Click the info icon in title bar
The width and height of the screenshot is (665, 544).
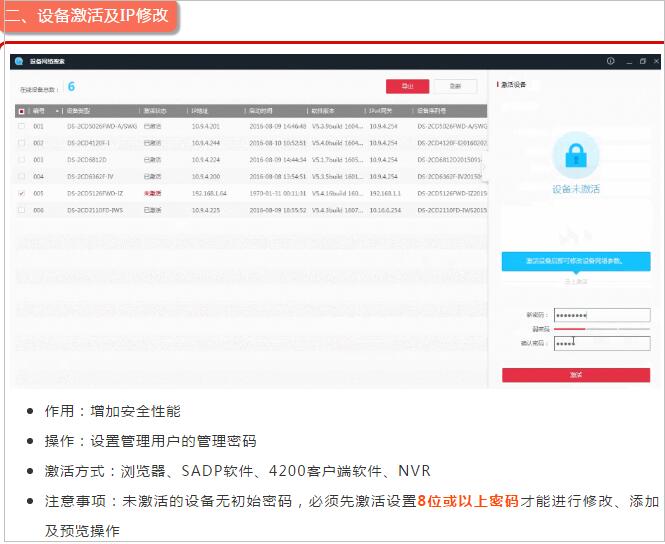coord(611,61)
